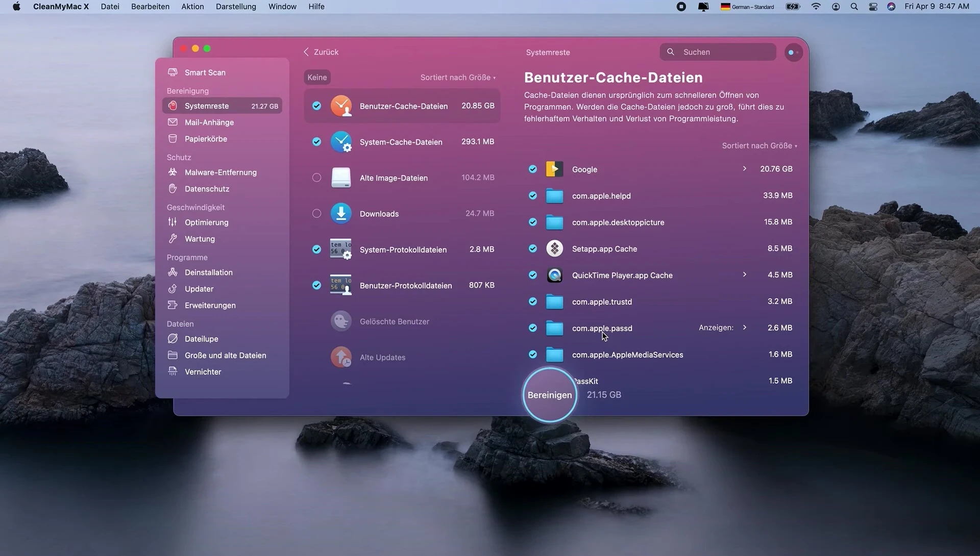Expand com.apple.passd Anzeigen chevron
Image resolution: width=980 pixels, height=556 pixels.
[745, 327]
